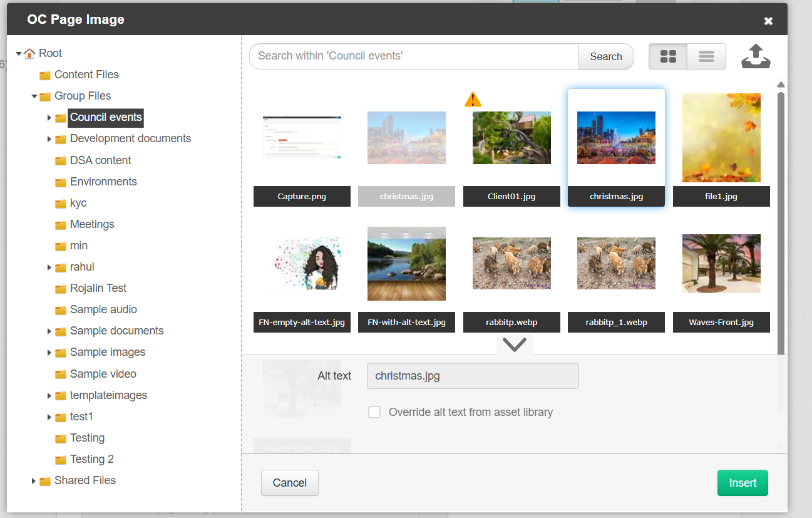Switch to grid view layout

tap(667, 56)
